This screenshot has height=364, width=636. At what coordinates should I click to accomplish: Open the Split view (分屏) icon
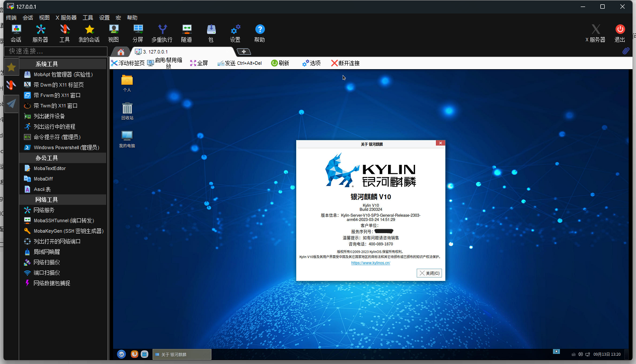pyautogui.click(x=138, y=33)
